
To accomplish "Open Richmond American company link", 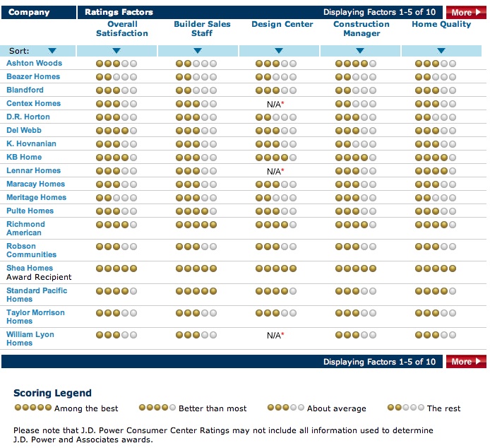I will [x=25, y=228].
